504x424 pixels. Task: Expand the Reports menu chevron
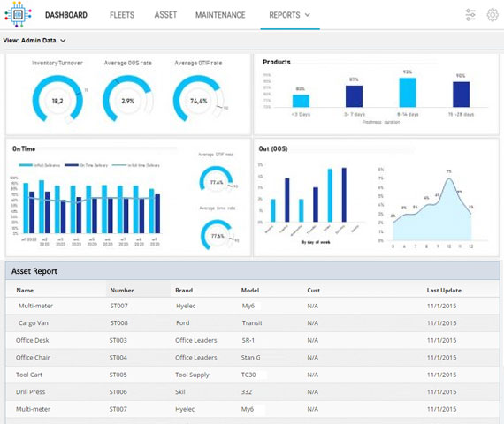pyautogui.click(x=308, y=15)
